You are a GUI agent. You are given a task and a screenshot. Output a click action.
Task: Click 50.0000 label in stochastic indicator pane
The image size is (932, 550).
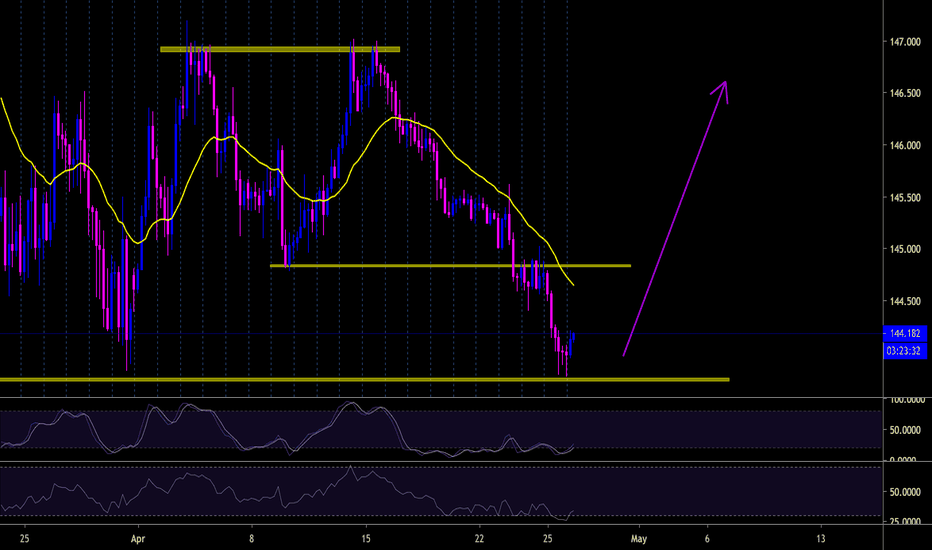(905, 430)
